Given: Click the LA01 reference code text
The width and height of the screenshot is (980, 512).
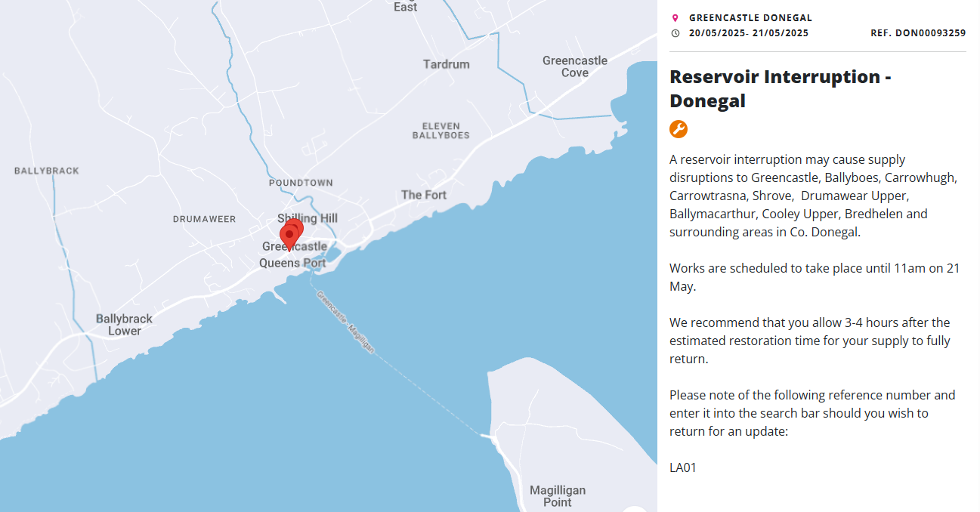Looking at the screenshot, I should coord(682,467).
